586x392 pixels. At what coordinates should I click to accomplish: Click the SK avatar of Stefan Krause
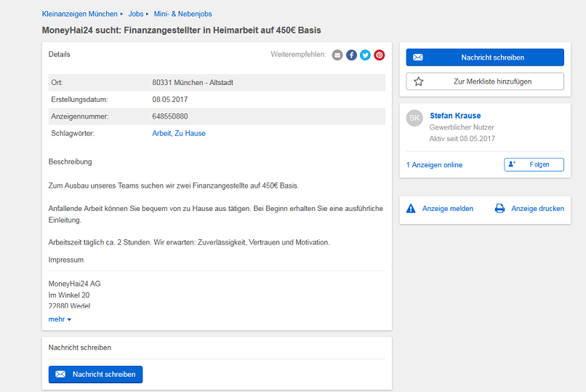(414, 118)
